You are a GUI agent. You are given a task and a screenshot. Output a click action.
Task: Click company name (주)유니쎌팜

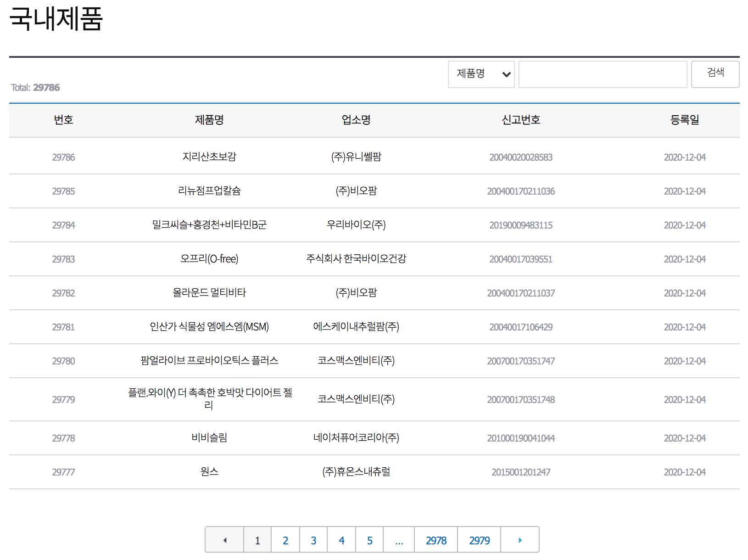(x=356, y=157)
